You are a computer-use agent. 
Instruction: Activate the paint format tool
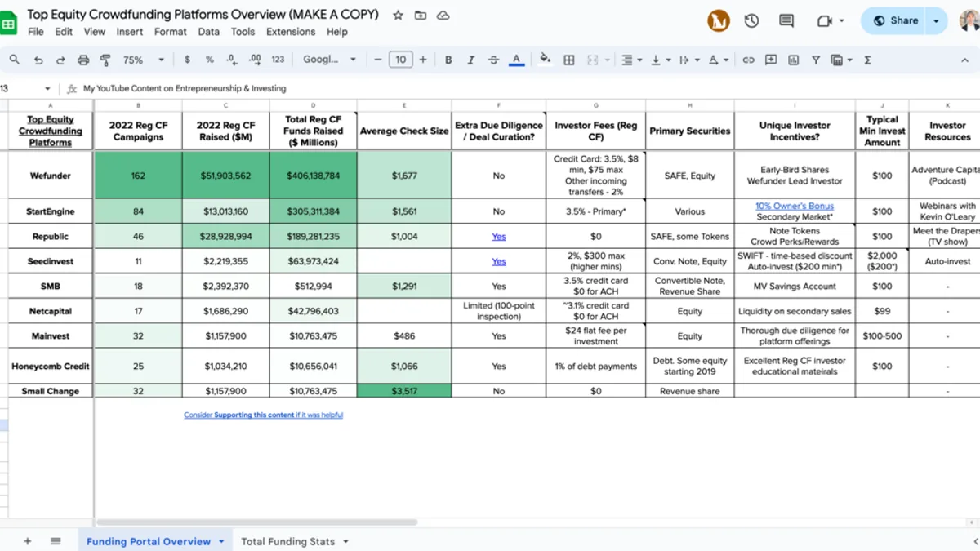105,60
